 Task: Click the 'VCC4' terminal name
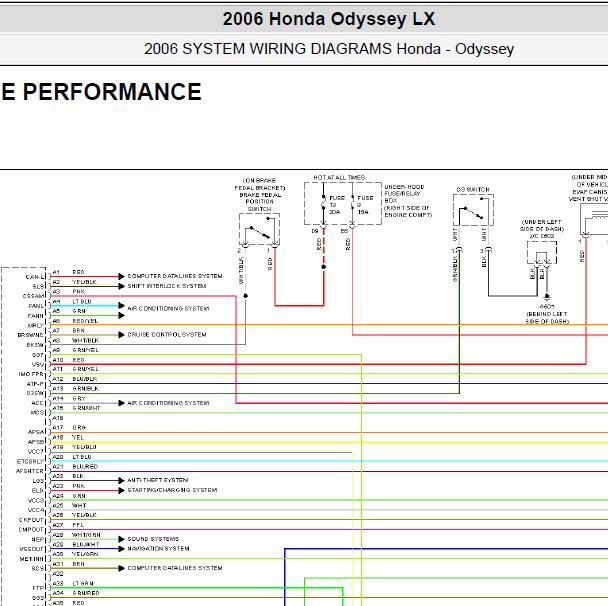click(36, 510)
